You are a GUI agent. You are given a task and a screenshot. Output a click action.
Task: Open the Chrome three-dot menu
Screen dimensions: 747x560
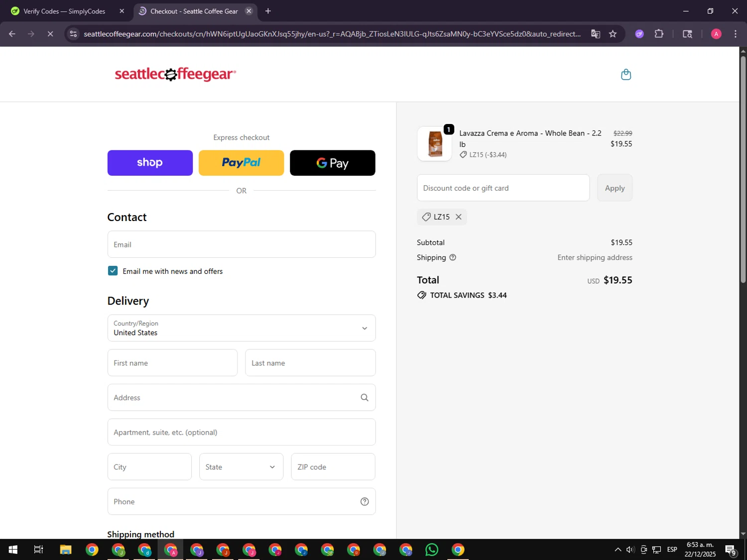736,34
